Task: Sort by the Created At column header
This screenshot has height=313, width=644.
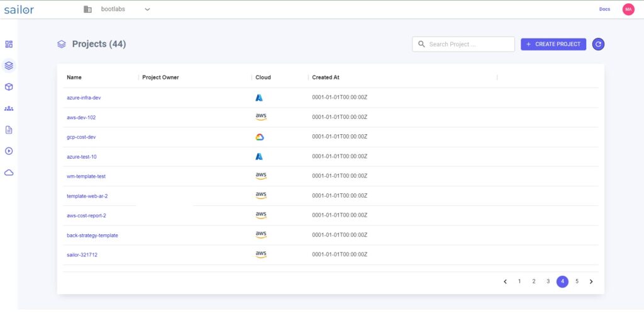Action: 326,77
